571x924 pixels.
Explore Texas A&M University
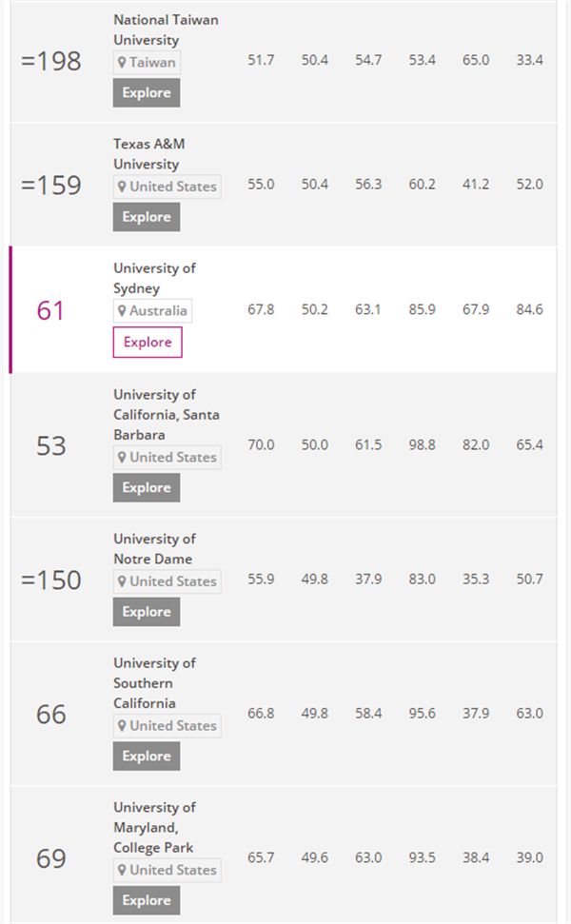click(x=147, y=217)
